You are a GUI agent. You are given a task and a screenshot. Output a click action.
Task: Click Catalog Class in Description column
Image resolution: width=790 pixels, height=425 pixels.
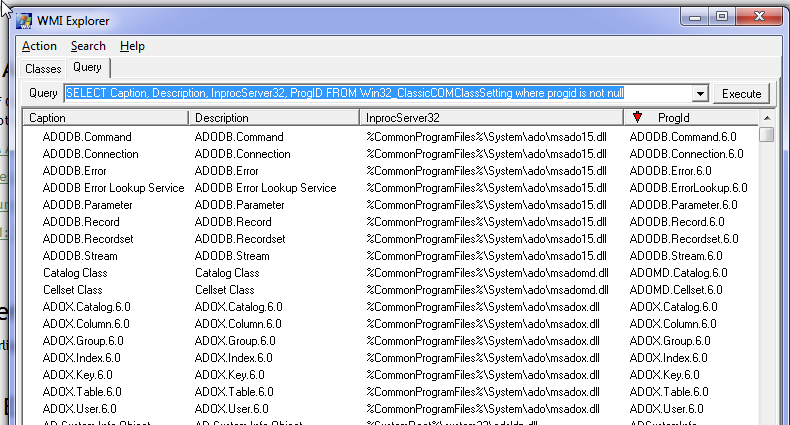(227, 273)
